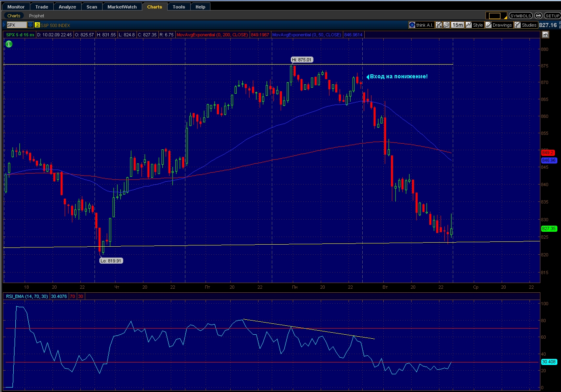The image size is (561, 392).
Task: Open the MarketWatch tab
Action: [122, 7]
